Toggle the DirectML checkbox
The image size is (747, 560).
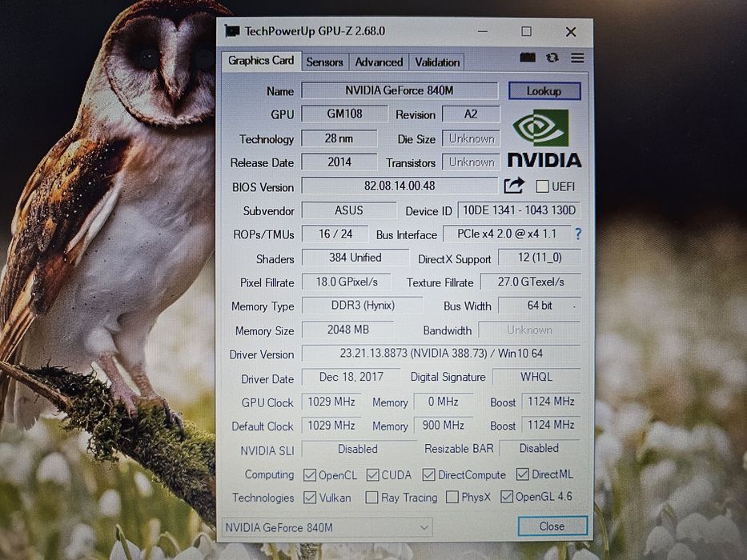523,474
